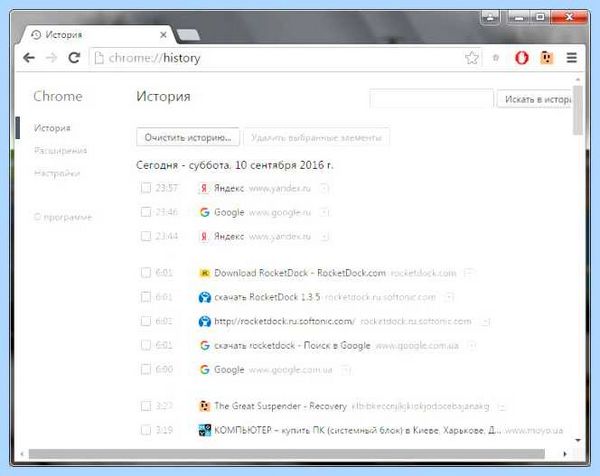
Task: Expand dropdown for The Great Suspender entry
Action: click(x=501, y=406)
